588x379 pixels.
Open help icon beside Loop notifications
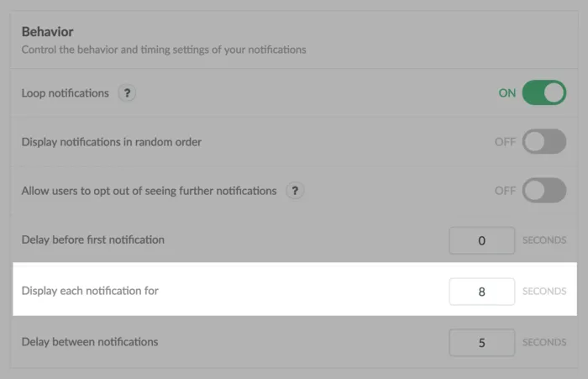[x=127, y=92]
